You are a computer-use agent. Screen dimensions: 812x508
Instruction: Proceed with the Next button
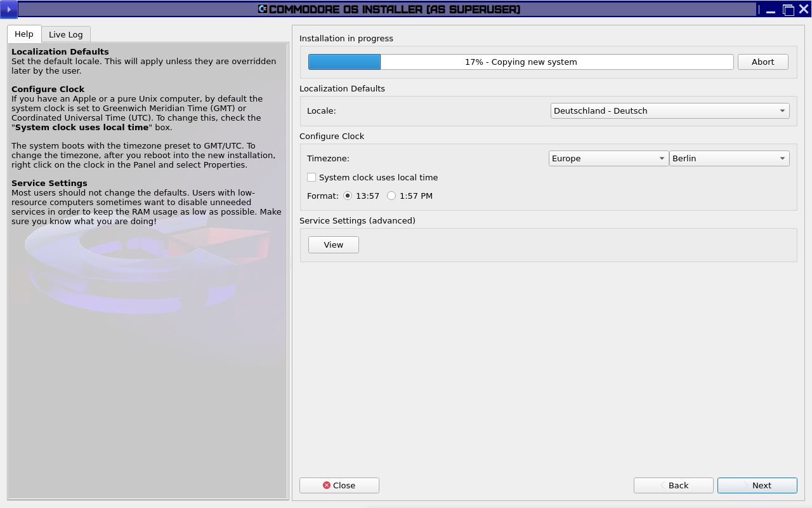(757, 485)
